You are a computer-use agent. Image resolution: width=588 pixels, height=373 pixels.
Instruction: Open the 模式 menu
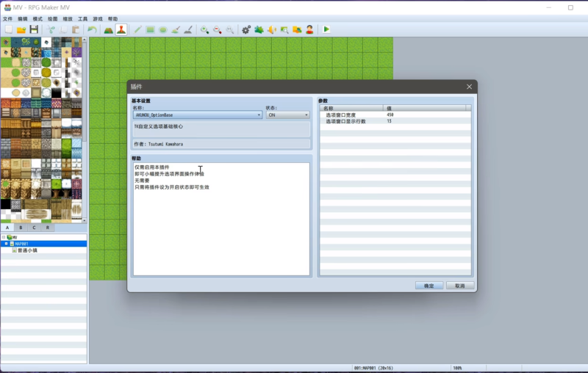[x=37, y=19]
